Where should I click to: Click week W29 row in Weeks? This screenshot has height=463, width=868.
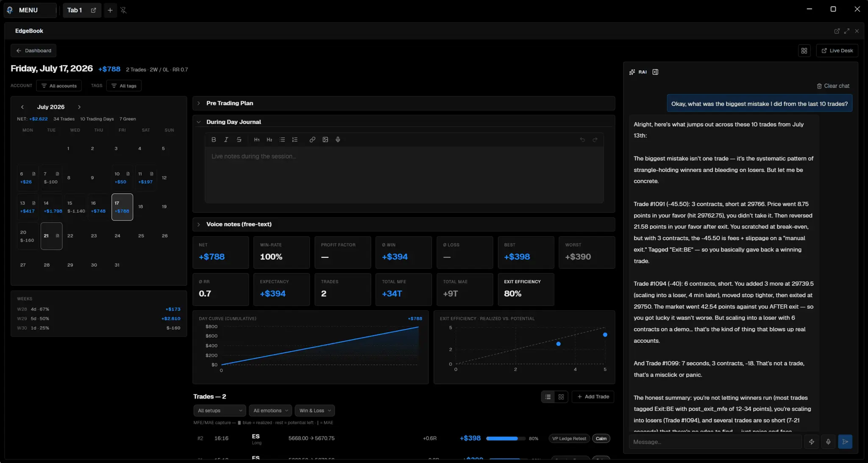[x=99, y=319]
